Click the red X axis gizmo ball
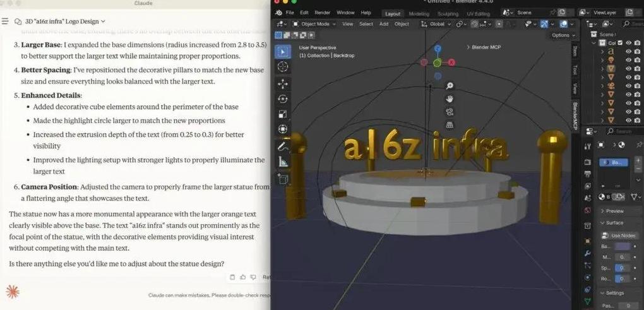Viewport: 644px width, 310px height. (452, 63)
